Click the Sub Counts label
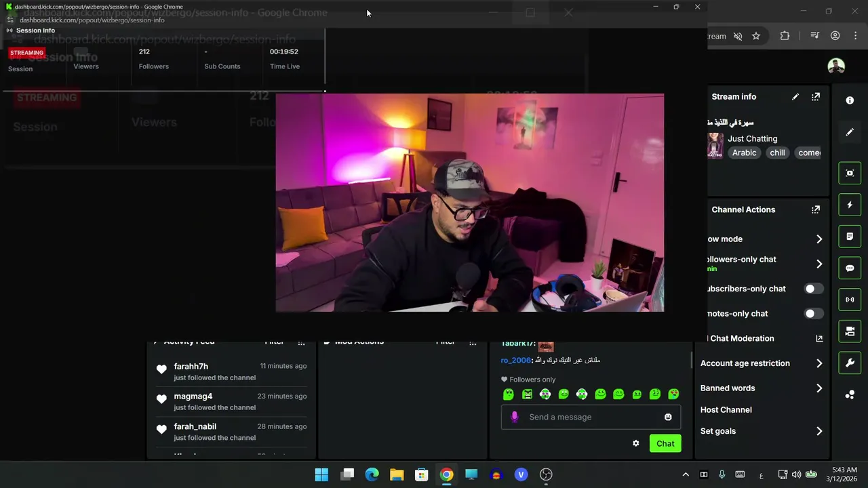This screenshot has width=868, height=488. point(222,66)
